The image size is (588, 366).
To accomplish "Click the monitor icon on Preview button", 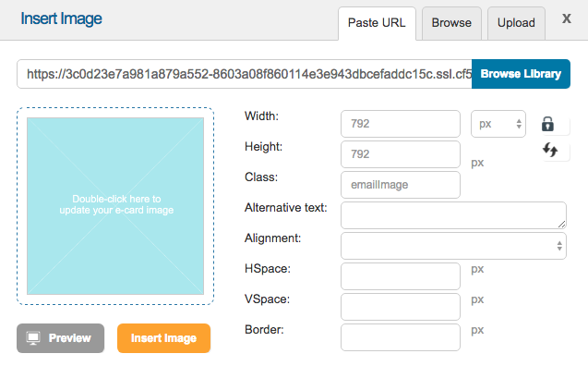I will click(33, 338).
